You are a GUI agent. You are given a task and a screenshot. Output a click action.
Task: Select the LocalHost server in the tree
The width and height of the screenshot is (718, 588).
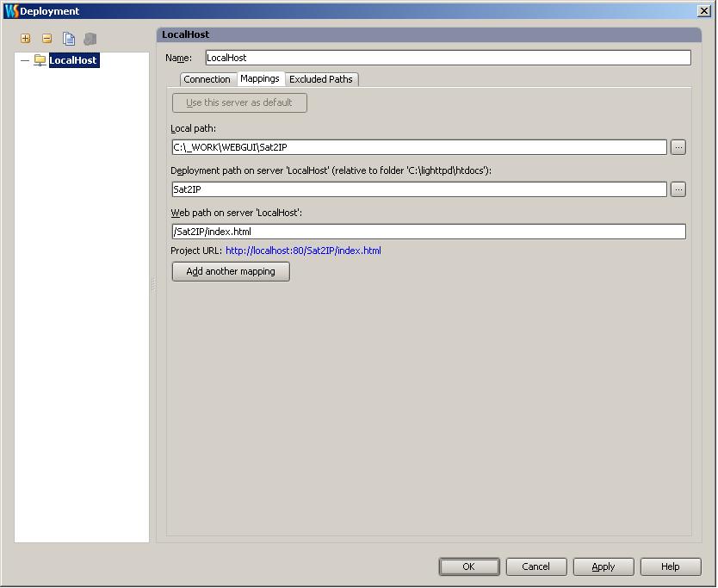(x=73, y=60)
